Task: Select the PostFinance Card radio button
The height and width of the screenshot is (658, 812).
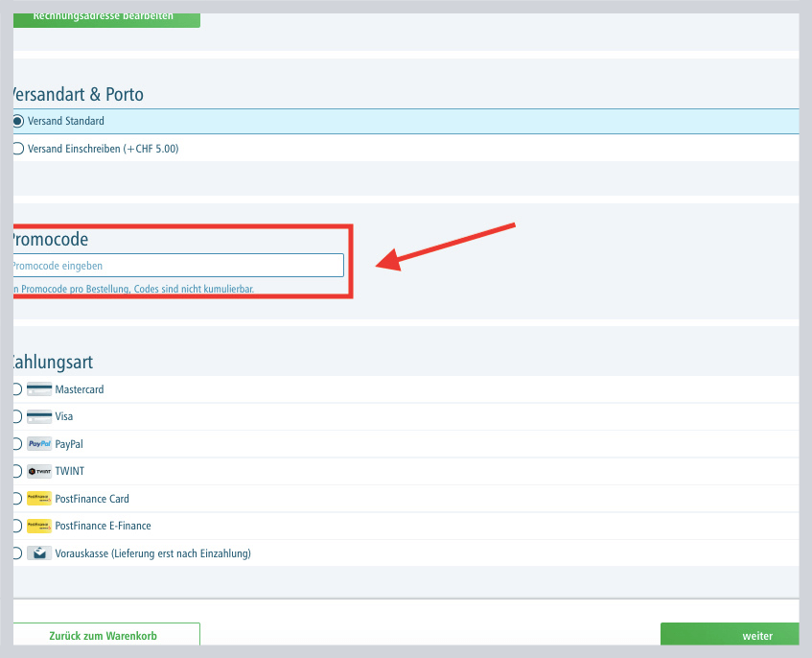Action: (x=16, y=499)
